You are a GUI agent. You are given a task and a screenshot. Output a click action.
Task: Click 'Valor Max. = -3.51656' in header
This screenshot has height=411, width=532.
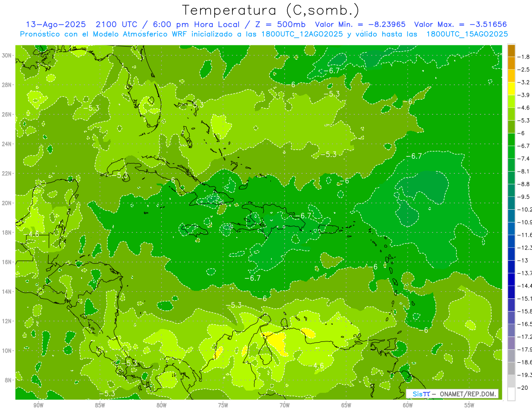460,24
